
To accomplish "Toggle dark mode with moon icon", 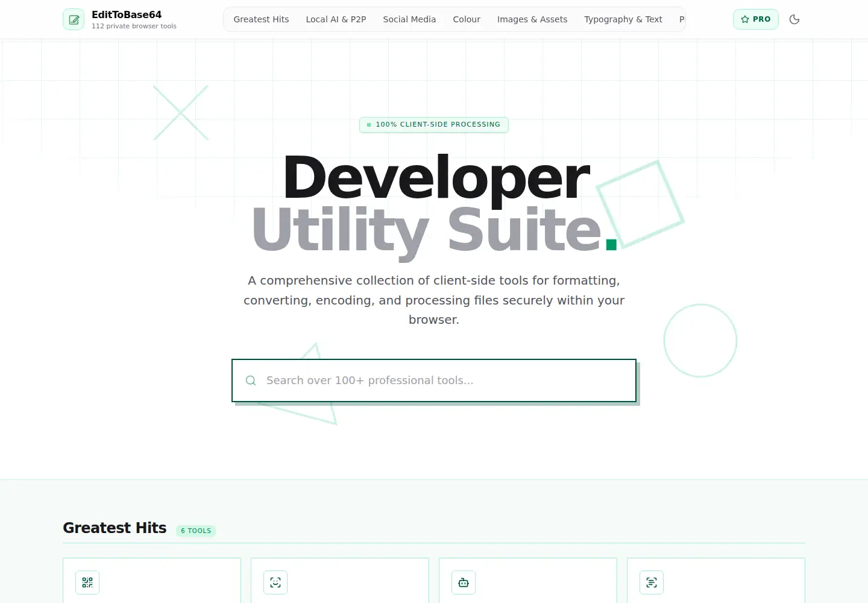I will click(x=794, y=19).
